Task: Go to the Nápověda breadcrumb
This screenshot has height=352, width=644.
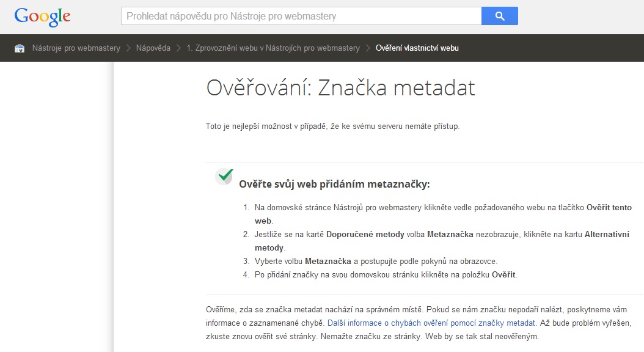Action: (x=153, y=48)
